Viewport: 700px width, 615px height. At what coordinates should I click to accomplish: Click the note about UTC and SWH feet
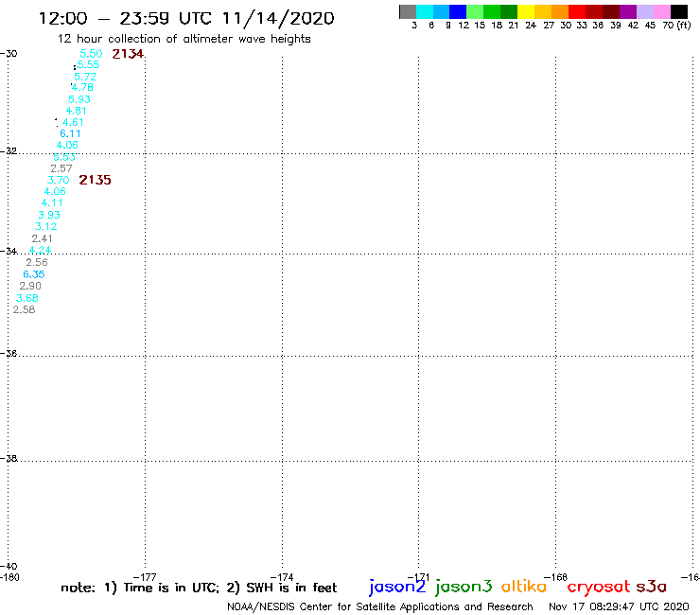[x=199, y=588]
